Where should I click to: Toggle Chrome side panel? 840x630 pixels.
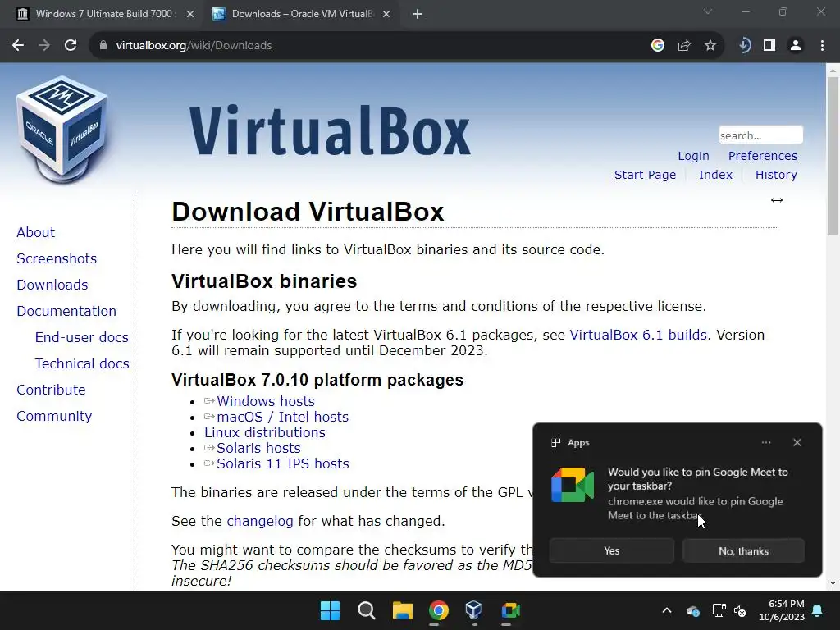click(x=769, y=46)
